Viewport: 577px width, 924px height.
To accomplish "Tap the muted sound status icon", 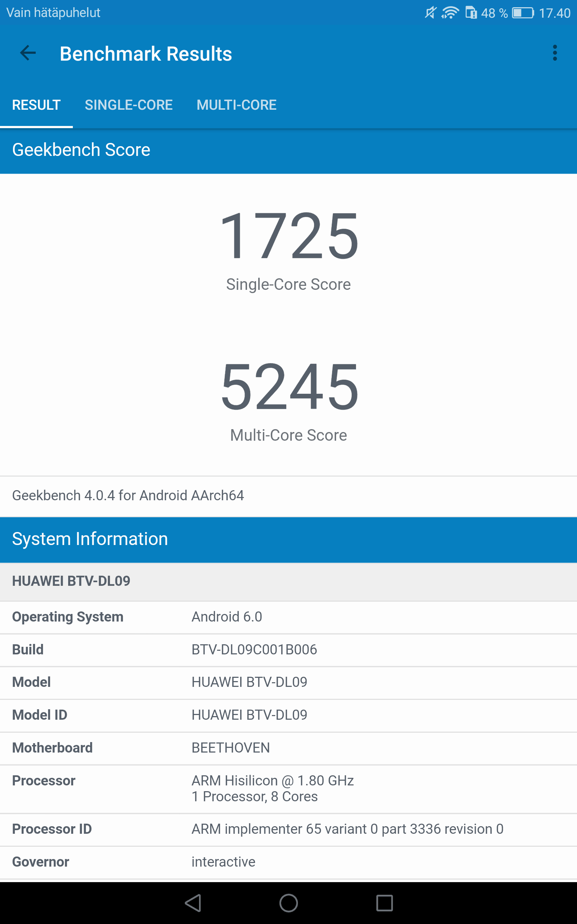I will point(430,13).
